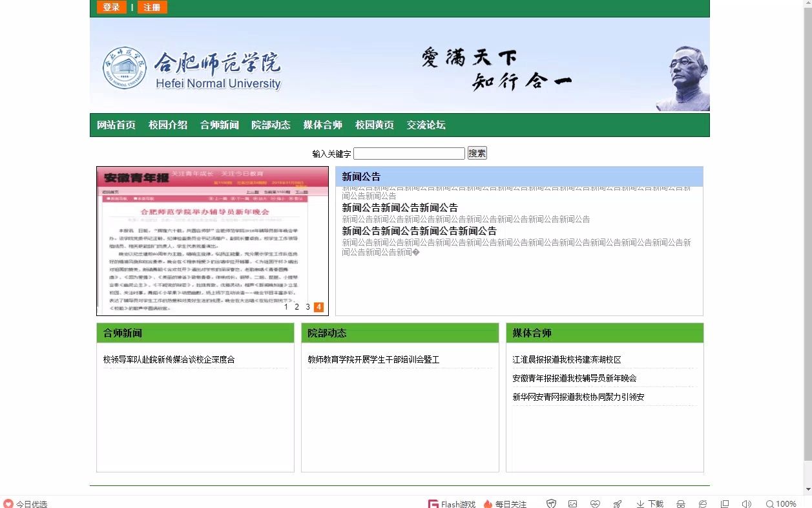Open Flash游戏 from the browser taskbar
The width and height of the screenshot is (812, 508).
point(452,503)
